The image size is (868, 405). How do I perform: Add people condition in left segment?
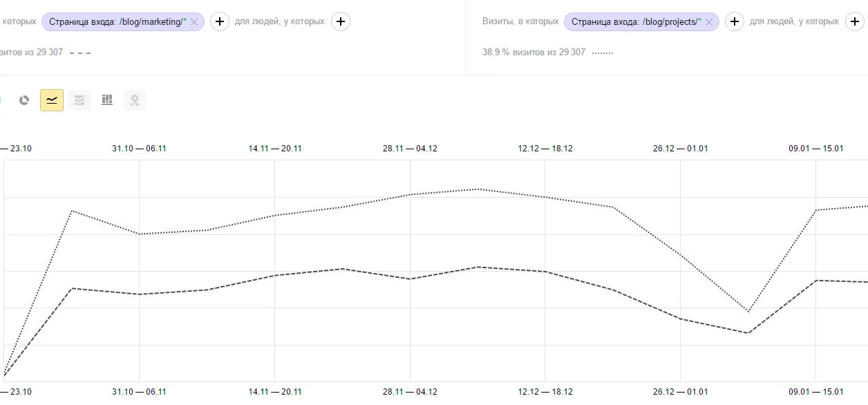340,21
